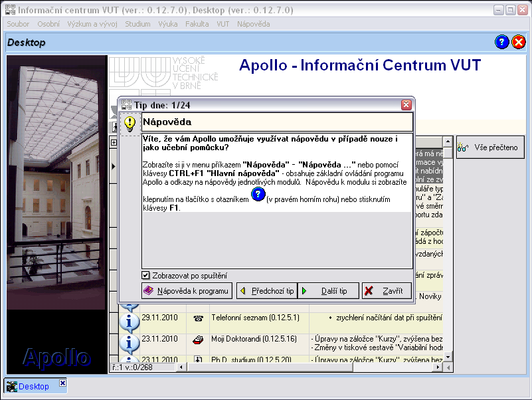
Task: Expand the plus box in news grid header
Action: [x=114, y=143]
